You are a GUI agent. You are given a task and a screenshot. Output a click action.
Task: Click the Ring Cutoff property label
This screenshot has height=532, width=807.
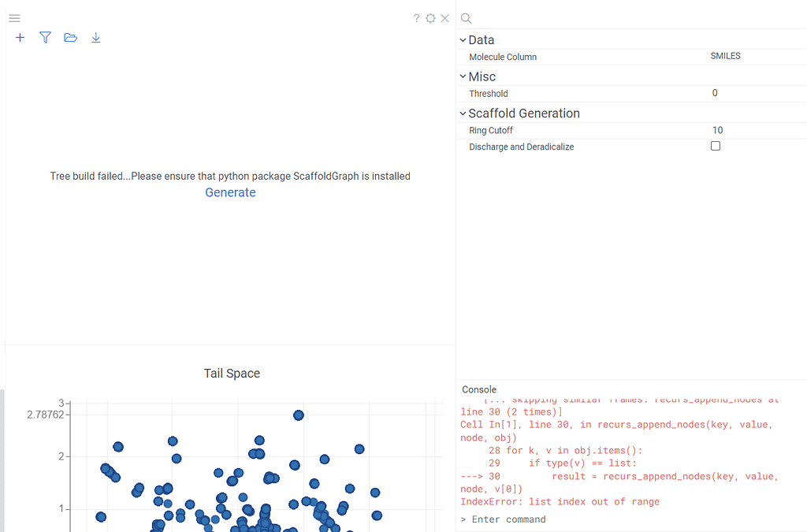tap(491, 131)
